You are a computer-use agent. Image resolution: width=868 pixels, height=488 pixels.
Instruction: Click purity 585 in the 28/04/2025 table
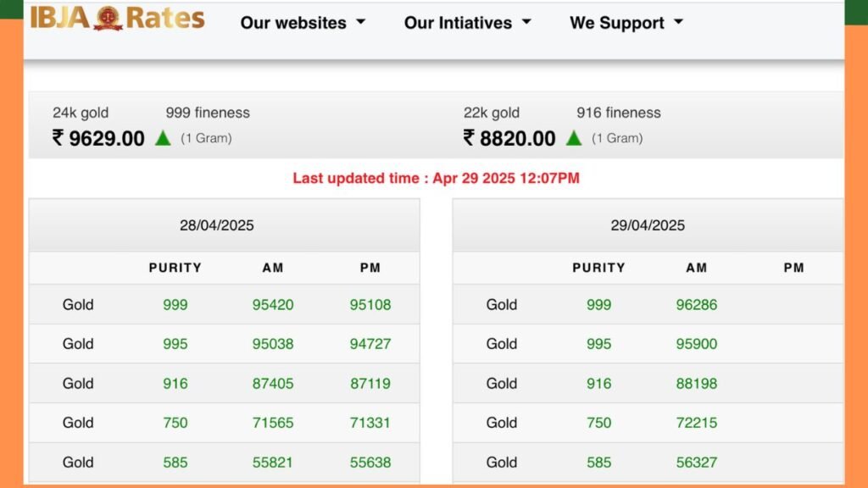(x=175, y=463)
